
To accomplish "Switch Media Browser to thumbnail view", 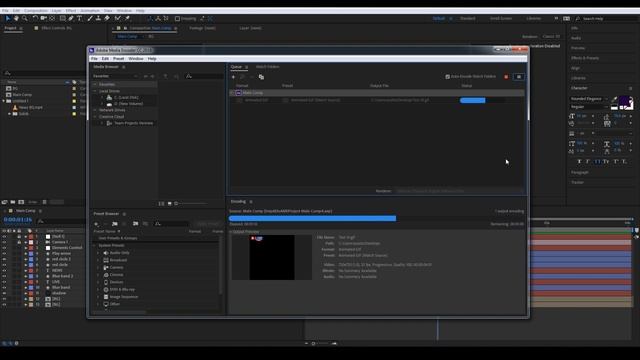I will coord(169,203).
